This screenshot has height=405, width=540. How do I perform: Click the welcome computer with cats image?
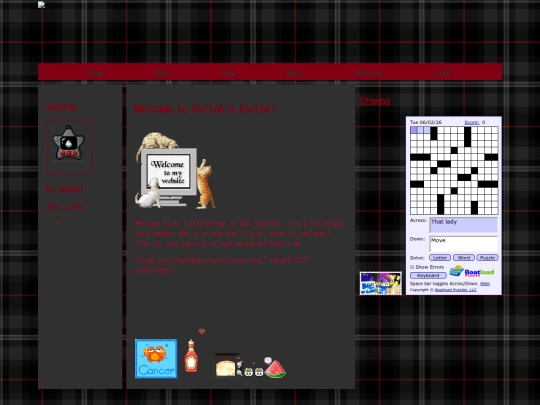click(176, 170)
